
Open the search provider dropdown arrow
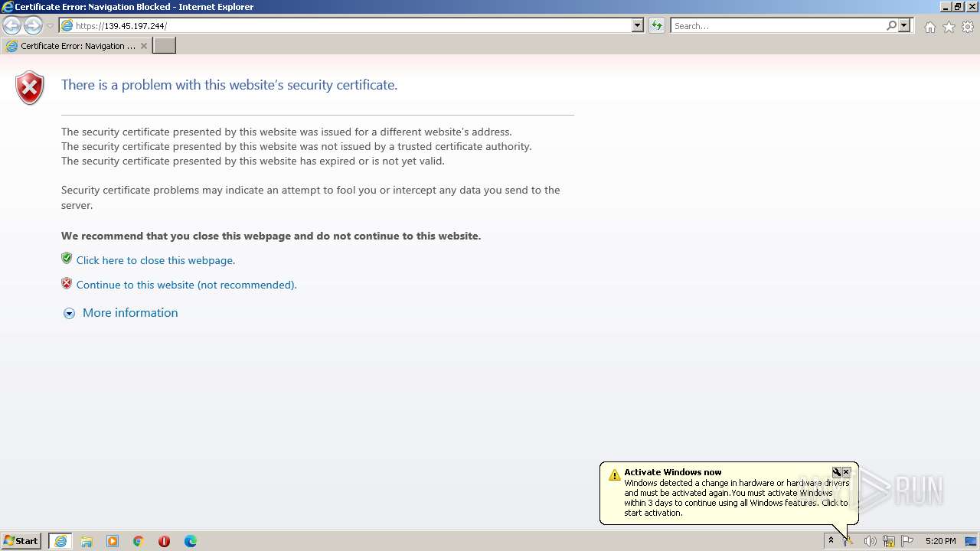pyautogui.click(x=904, y=25)
